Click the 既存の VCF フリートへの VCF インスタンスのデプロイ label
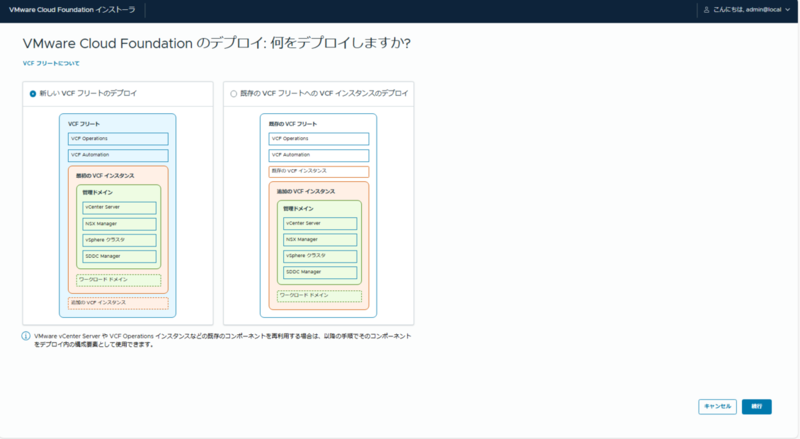 tap(324, 93)
